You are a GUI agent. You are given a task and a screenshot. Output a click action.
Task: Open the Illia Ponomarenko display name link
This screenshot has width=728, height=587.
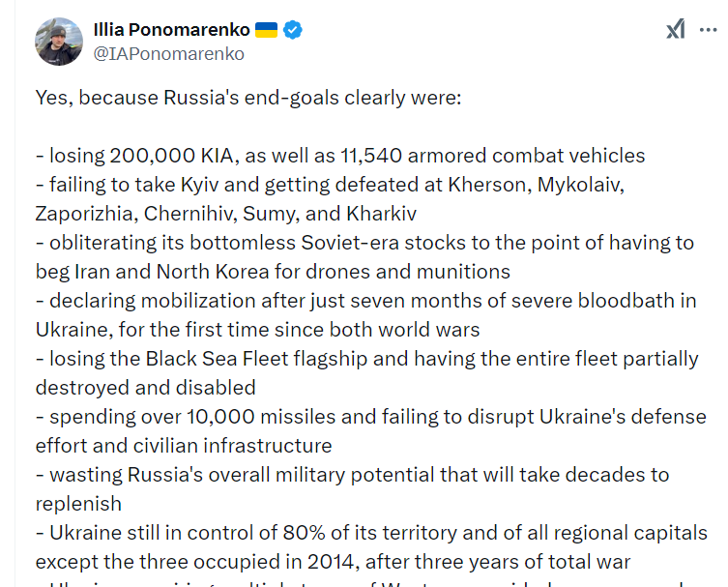[171, 30]
